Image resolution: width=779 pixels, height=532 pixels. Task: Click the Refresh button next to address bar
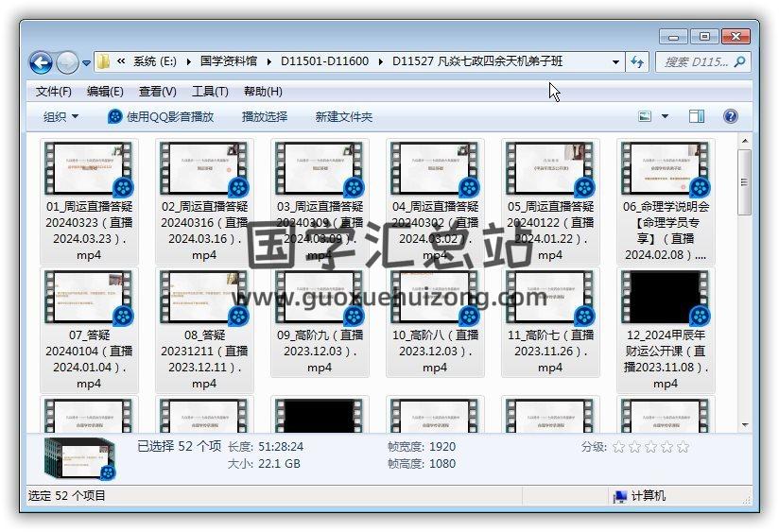click(637, 62)
